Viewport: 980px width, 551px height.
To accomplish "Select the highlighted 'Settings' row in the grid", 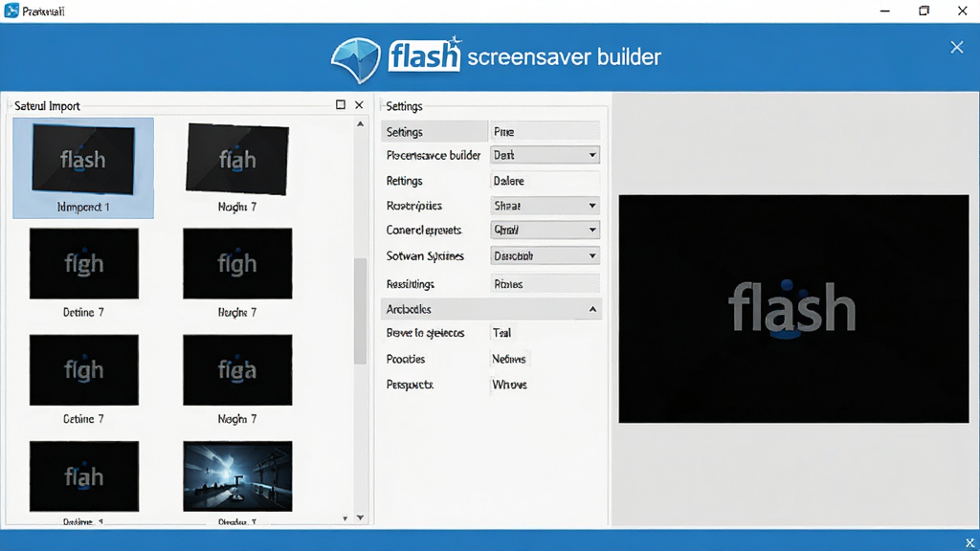I will [434, 132].
